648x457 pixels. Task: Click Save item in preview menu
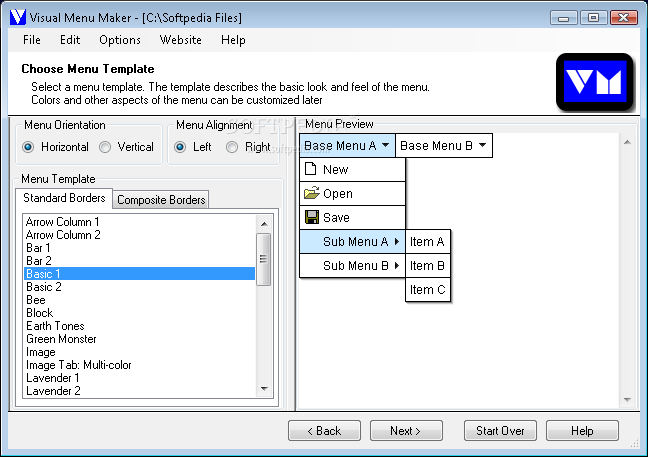coord(353,217)
